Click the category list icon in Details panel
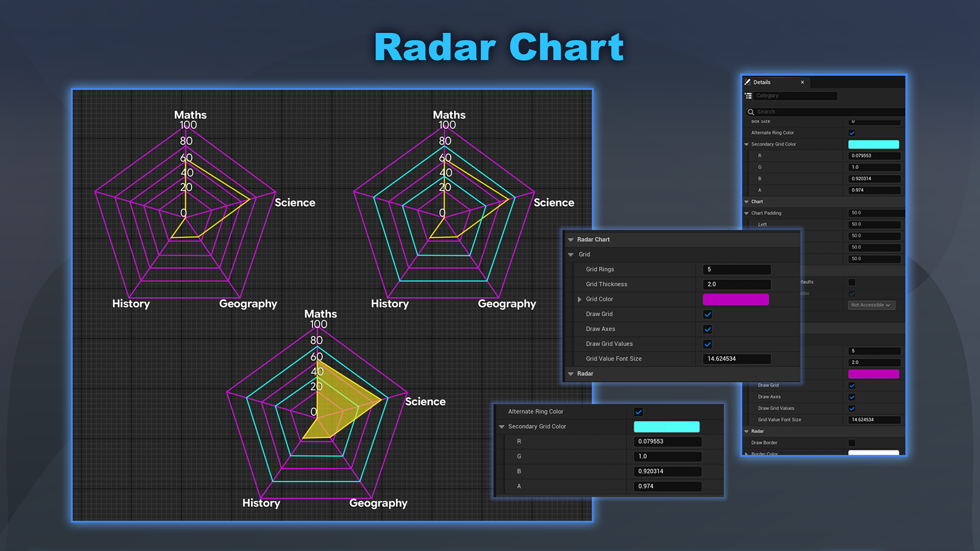 click(748, 96)
